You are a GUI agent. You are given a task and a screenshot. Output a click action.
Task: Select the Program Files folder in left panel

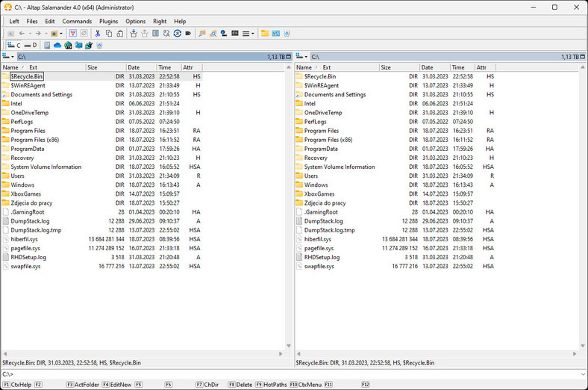[x=28, y=131]
